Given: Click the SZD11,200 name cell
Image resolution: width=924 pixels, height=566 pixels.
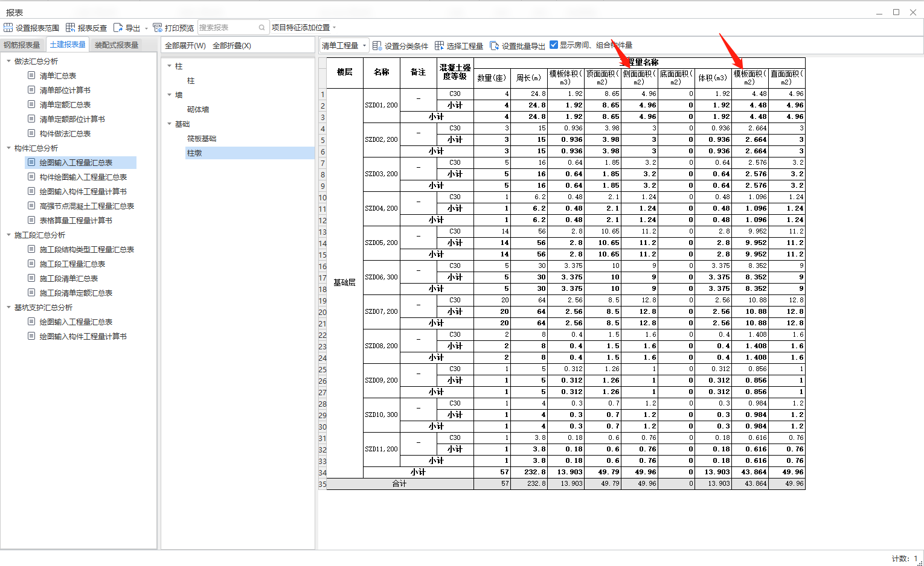Looking at the screenshot, I should (382, 449).
